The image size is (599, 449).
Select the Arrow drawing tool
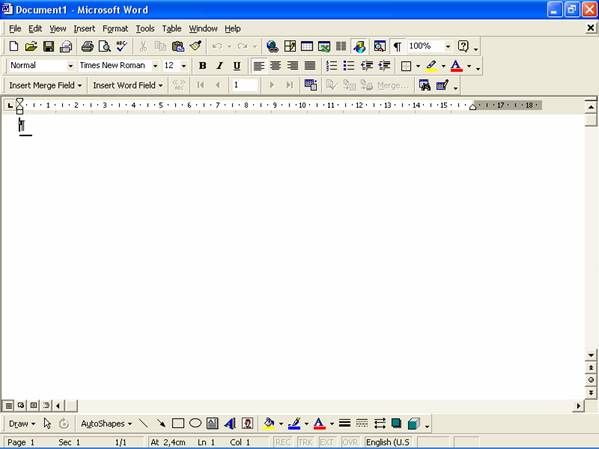click(161, 423)
